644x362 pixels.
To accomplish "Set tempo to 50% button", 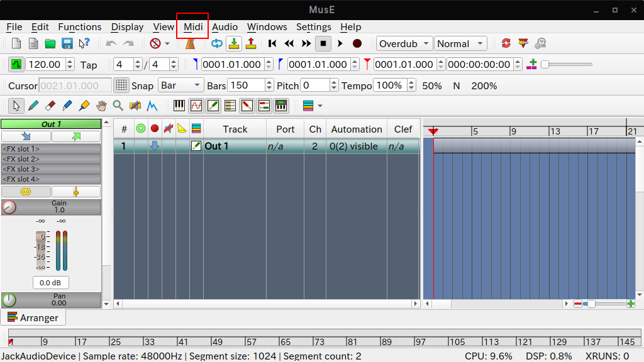I will [432, 85].
